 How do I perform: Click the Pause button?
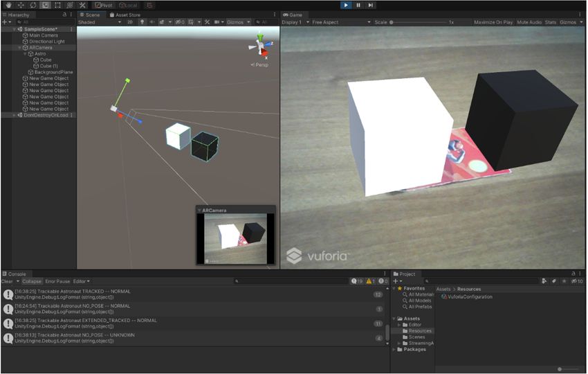(x=358, y=5)
